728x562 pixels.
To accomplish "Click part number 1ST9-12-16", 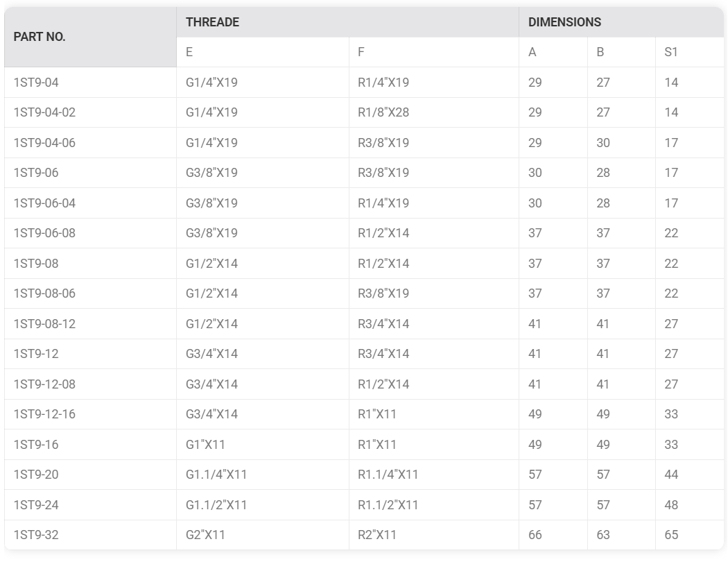I will (44, 414).
